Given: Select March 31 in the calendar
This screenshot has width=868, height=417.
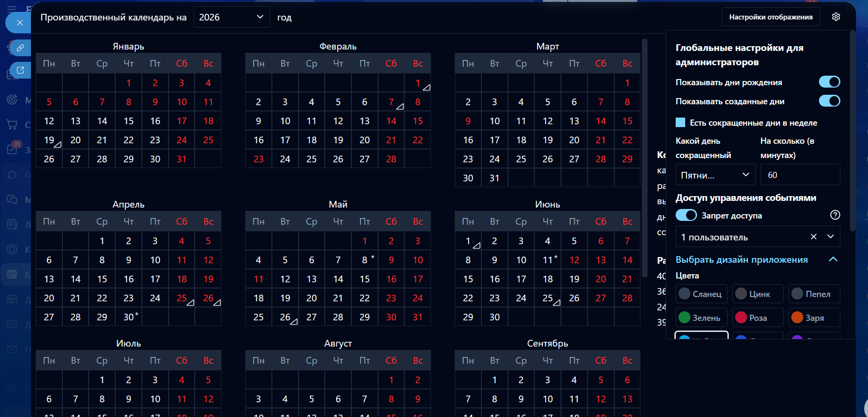Looking at the screenshot, I should (495, 178).
